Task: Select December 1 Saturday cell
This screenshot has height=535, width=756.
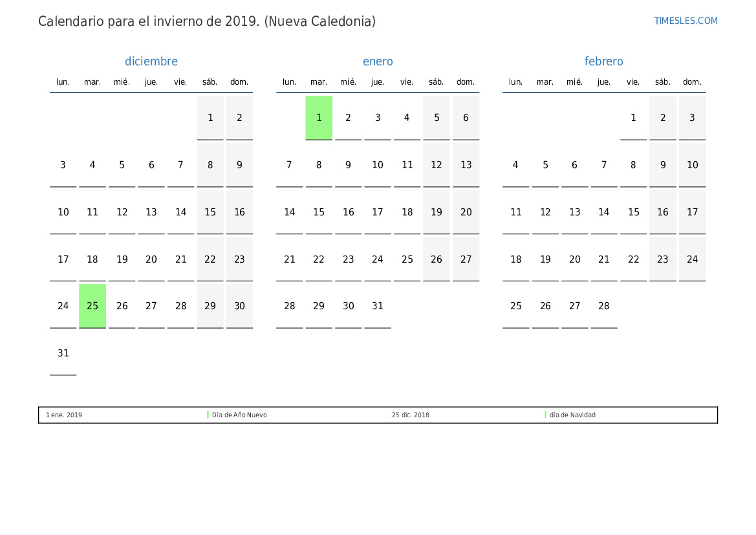Action: click(x=210, y=118)
